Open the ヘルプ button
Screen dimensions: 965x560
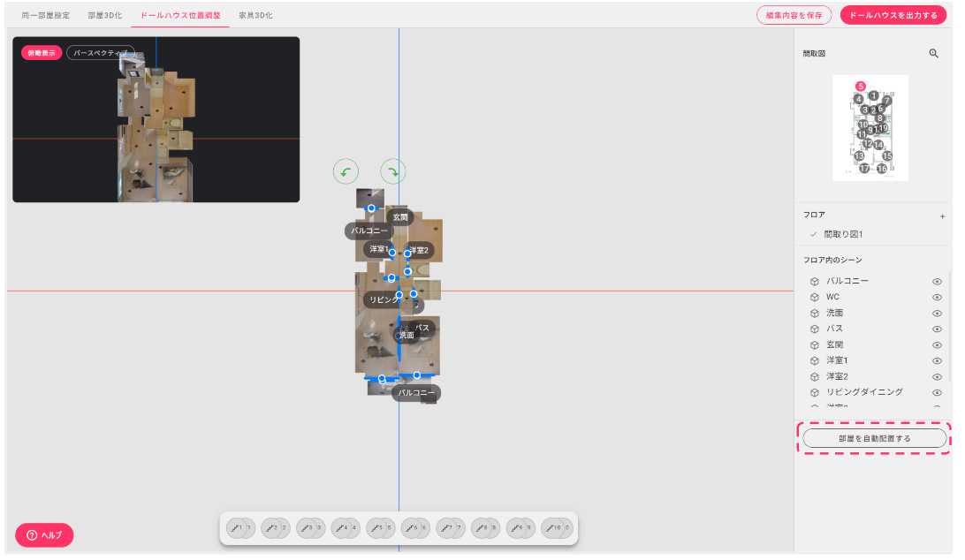pos(44,534)
